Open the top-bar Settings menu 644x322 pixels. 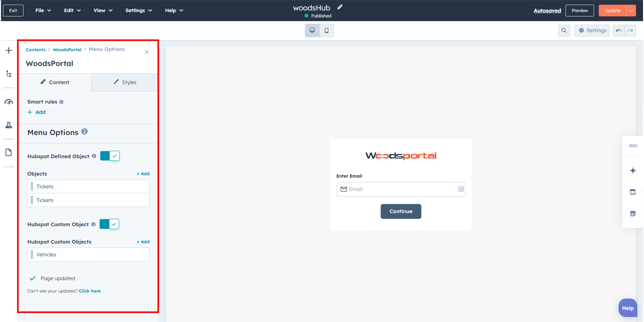click(139, 10)
